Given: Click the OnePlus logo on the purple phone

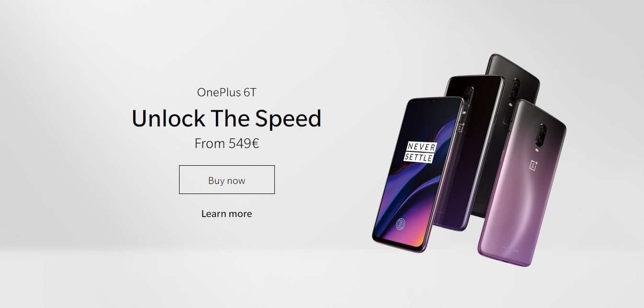Looking at the screenshot, I should [x=533, y=165].
